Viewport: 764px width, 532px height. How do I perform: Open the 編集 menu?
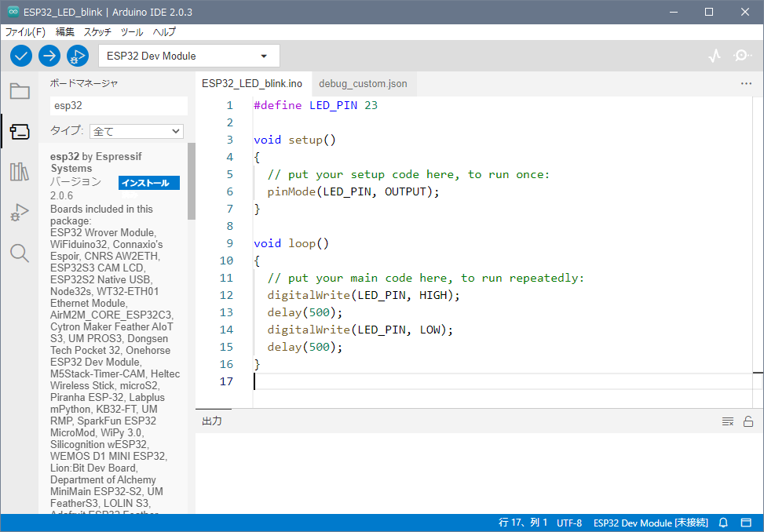pos(65,32)
